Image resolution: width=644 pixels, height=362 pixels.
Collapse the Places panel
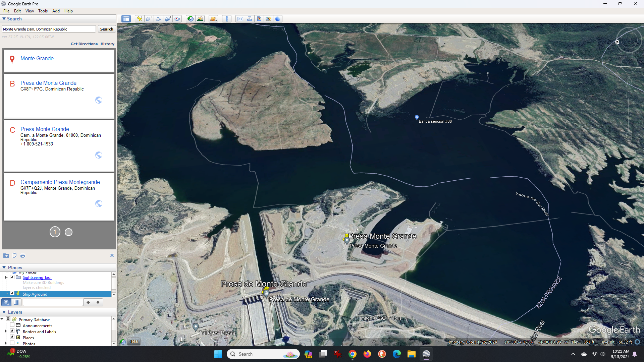[4, 267]
